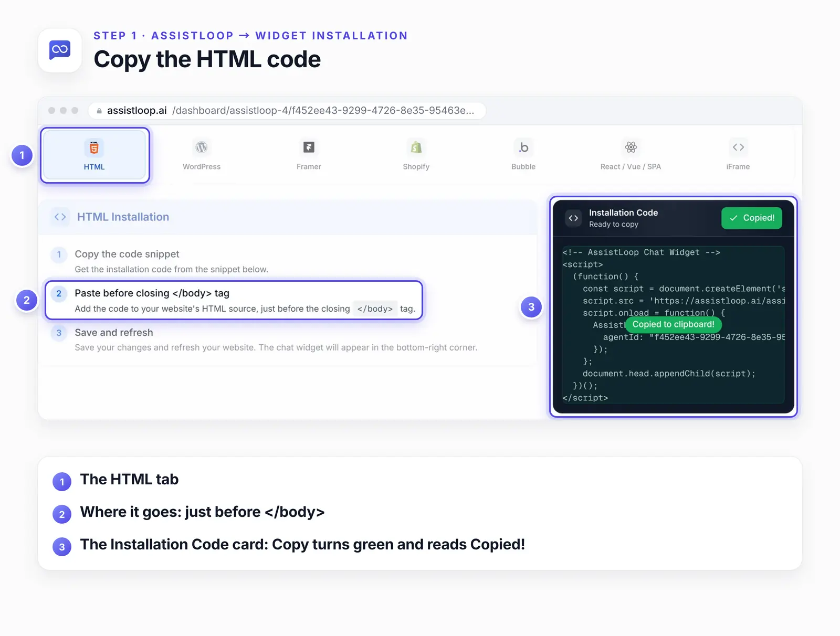Click the 'Ready to copy' subtitle
Image resolution: width=840 pixels, height=636 pixels.
(x=614, y=224)
